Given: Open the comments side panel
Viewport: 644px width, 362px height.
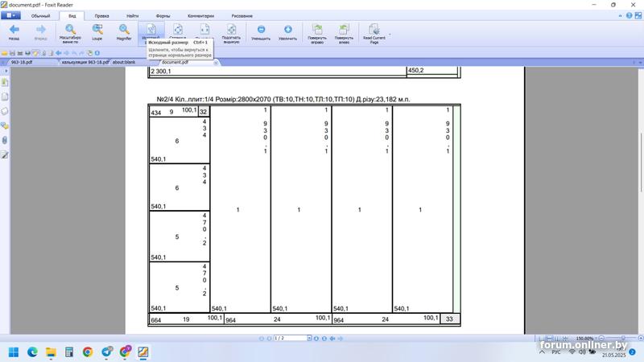Looking at the screenshot, I should tap(5, 125).
